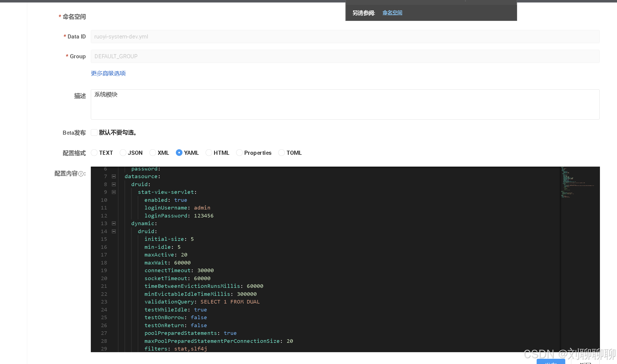617x364 pixels.
Task: Collapse the datasource fold at line 7
Action: pos(114,177)
